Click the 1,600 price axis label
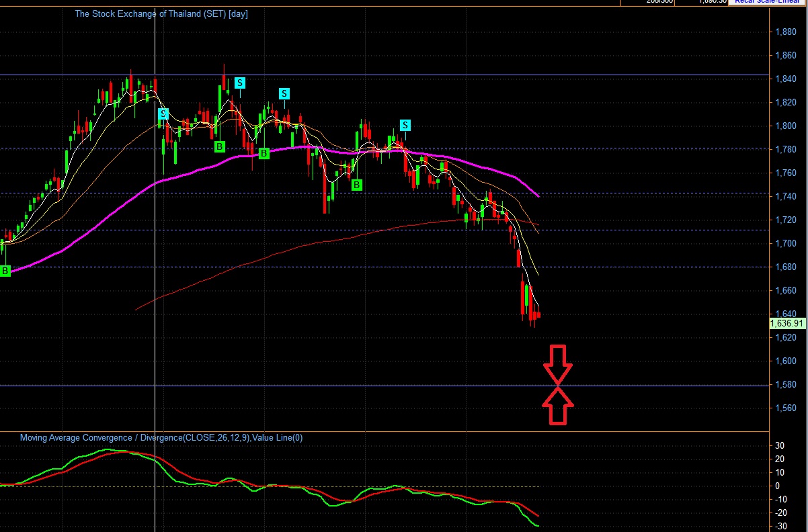This screenshot has height=532, width=808. 786,361
